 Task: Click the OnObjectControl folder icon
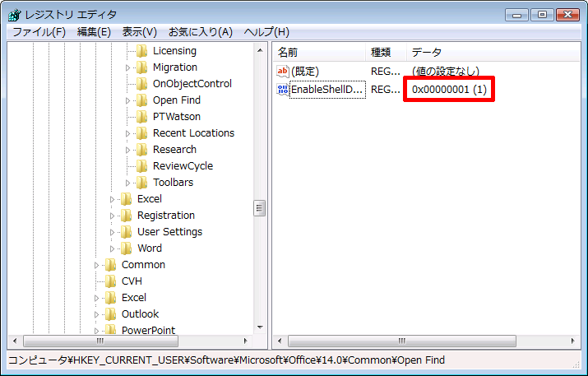(x=141, y=84)
